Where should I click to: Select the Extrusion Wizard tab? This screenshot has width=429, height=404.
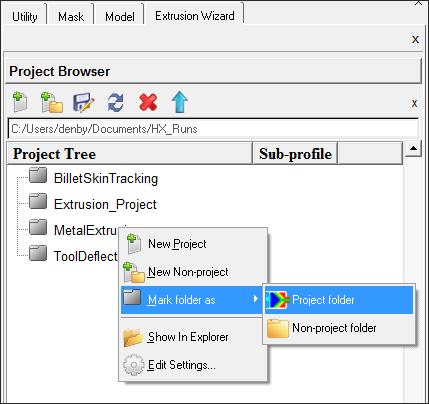[x=195, y=16]
